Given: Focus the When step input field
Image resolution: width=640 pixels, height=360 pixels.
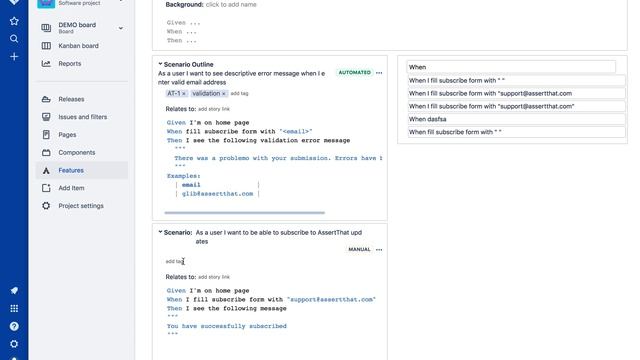Looking at the screenshot, I should [511, 67].
